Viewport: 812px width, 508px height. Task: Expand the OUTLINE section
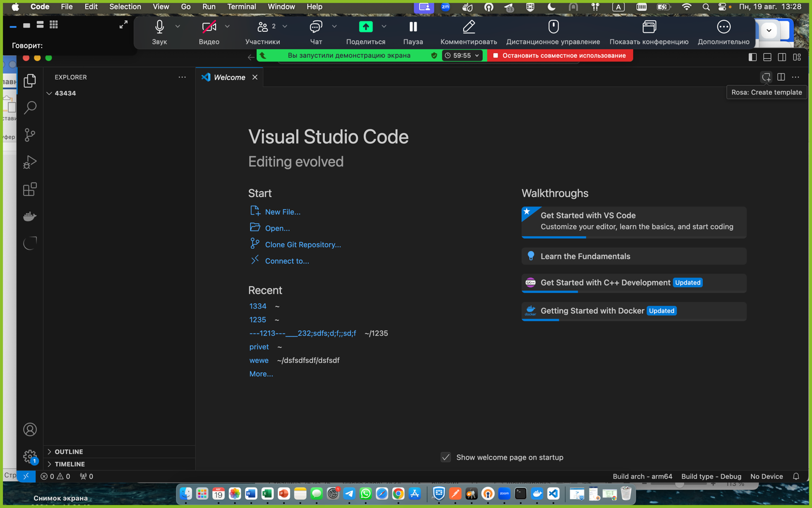point(69,452)
